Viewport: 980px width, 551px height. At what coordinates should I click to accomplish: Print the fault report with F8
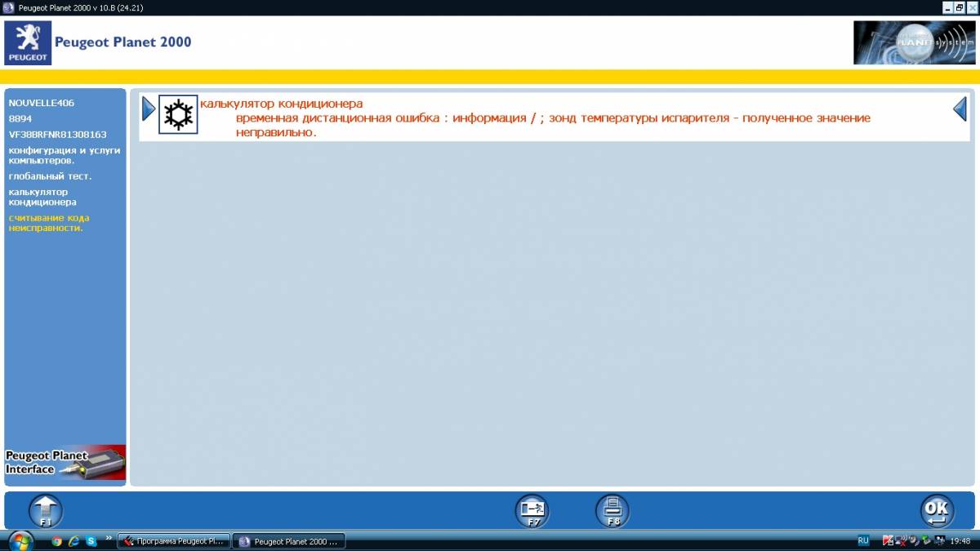(612, 511)
